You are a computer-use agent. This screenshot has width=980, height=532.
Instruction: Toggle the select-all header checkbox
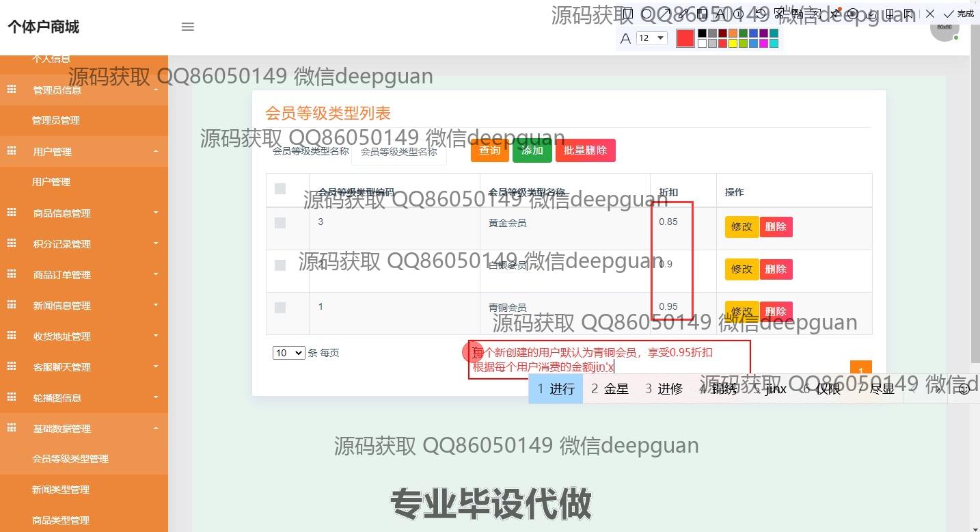click(280, 189)
